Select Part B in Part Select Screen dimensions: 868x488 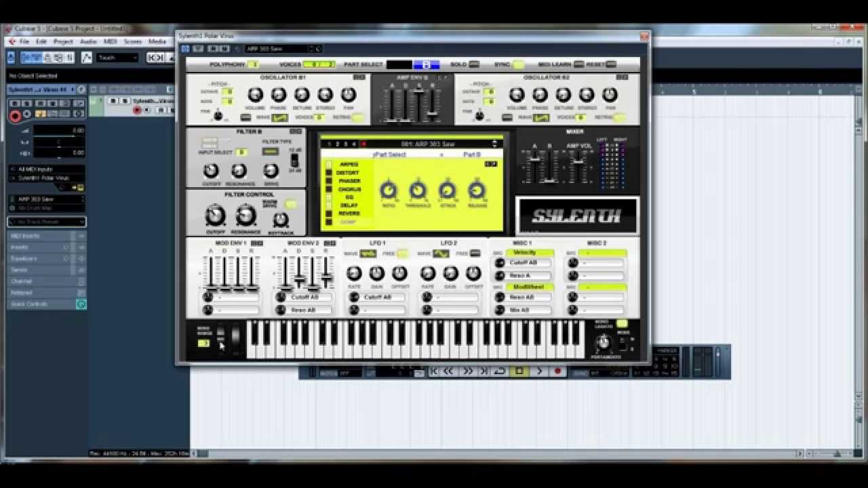pyautogui.click(x=426, y=65)
